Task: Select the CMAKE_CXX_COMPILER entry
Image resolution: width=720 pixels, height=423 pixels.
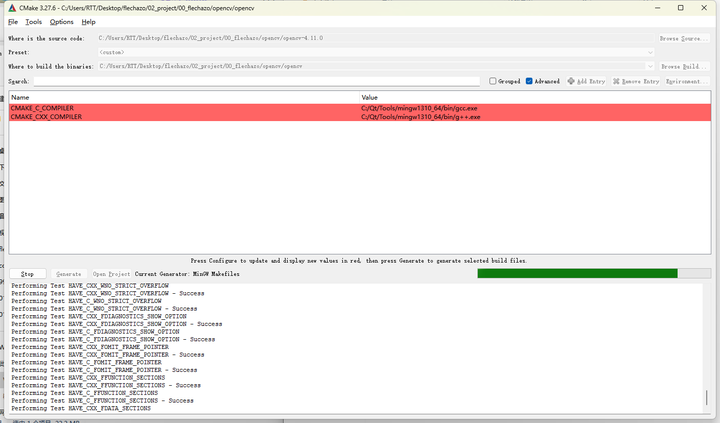Action: click(46, 117)
